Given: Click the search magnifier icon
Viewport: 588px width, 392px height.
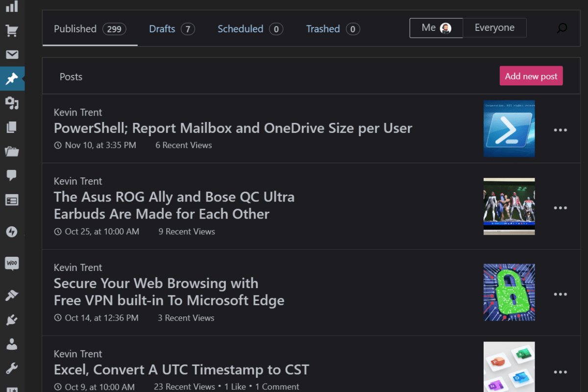Looking at the screenshot, I should [562, 28].
